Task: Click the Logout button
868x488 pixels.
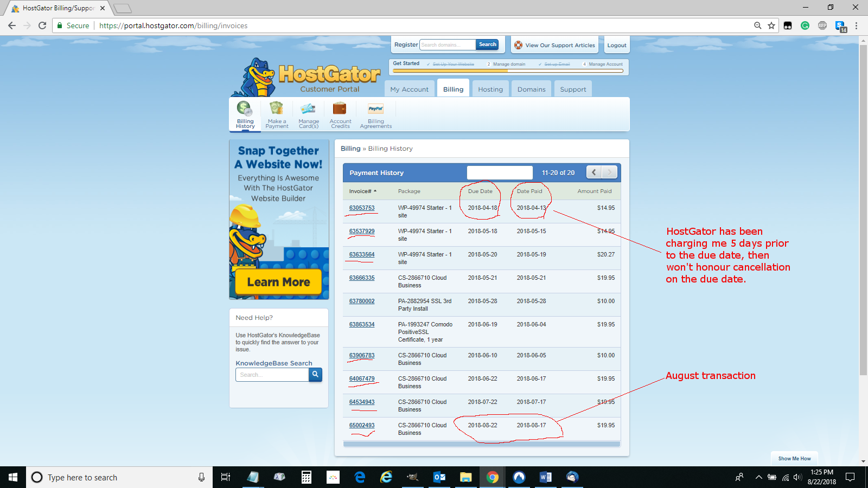Action: pos(616,45)
